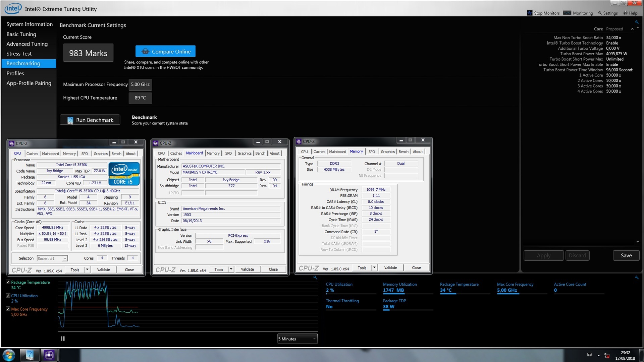Screen dimensions: 644x362
Task: Click Close button in Mainboard window footer
Action: 273,269
